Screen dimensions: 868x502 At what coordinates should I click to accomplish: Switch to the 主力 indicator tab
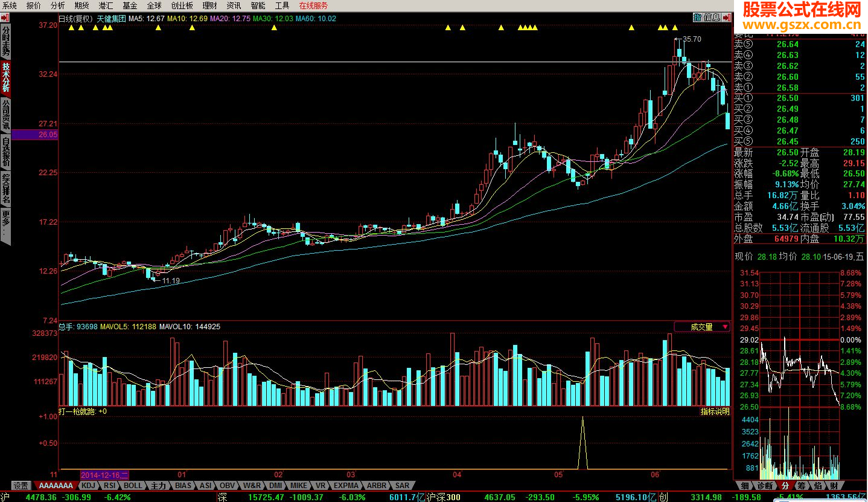click(159, 486)
